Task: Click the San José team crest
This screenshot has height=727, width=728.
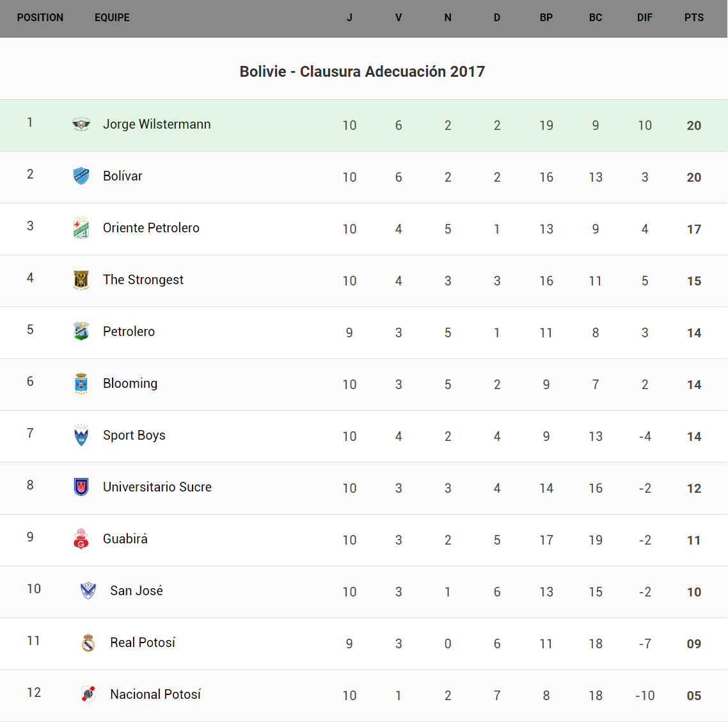Action: [x=88, y=591]
